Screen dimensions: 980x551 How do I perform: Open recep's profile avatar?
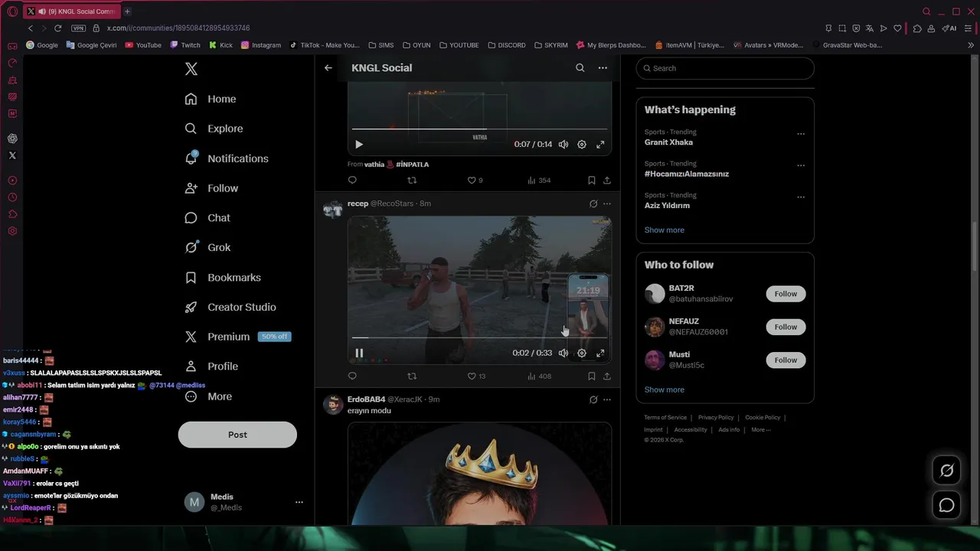[x=333, y=210]
